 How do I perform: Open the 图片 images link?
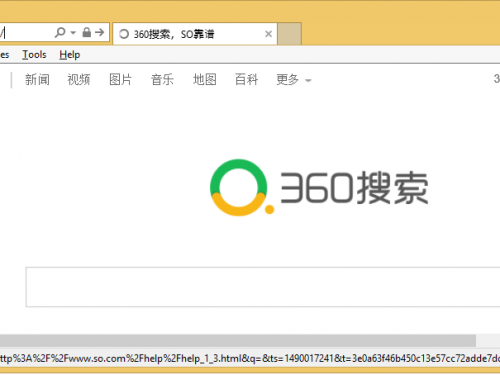click(120, 80)
